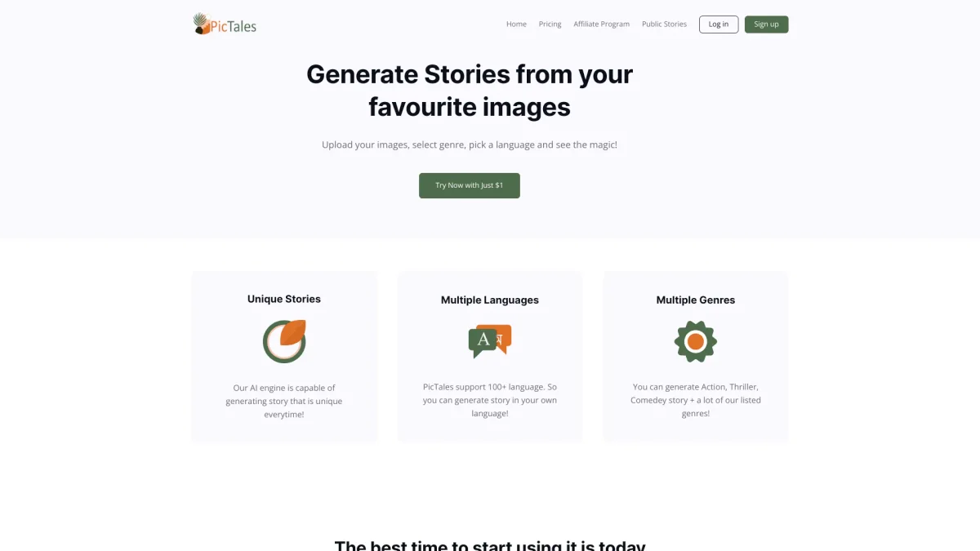Click the green gear Multiple Genres icon
Viewport: 980px width, 551px height.
click(696, 341)
